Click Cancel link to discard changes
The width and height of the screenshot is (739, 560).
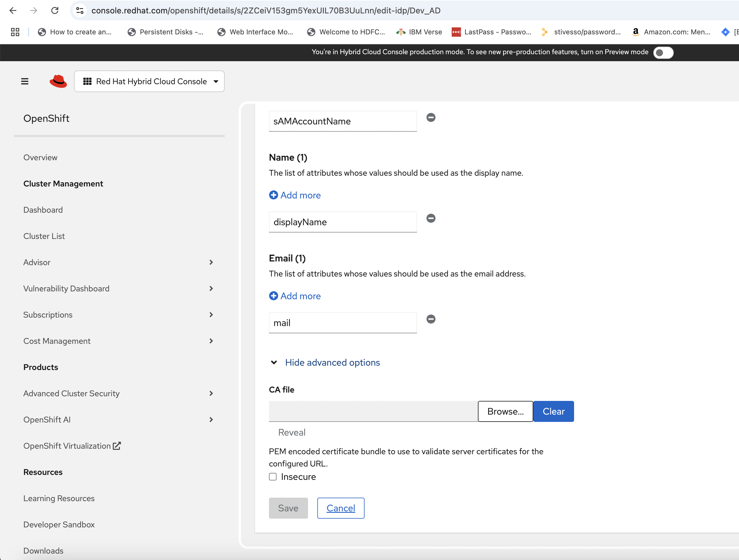(340, 508)
